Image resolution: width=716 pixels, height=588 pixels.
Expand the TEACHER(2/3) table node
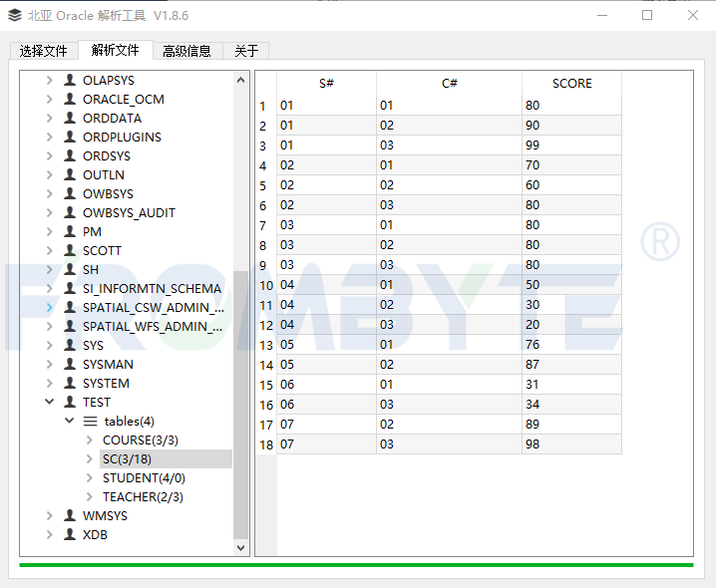click(x=90, y=497)
